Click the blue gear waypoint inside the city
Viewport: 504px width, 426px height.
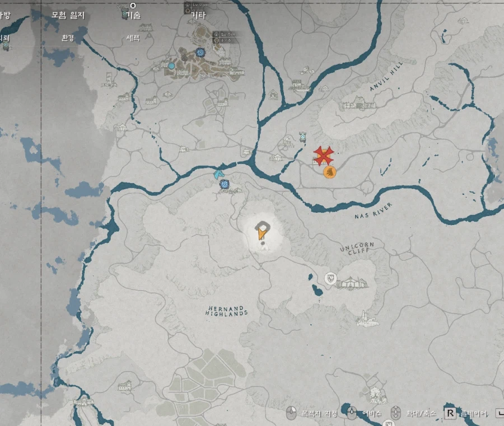tap(200, 53)
